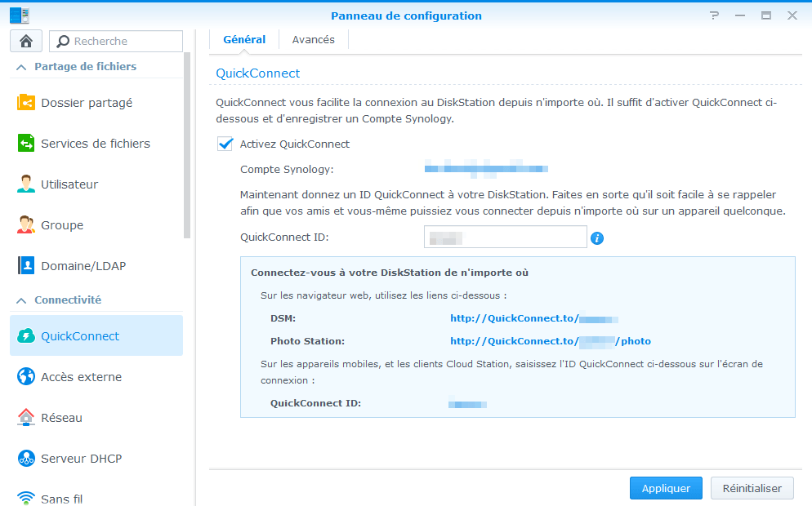Open the Serveur DHCP icon
The height and width of the screenshot is (506, 812).
point(26,458)
